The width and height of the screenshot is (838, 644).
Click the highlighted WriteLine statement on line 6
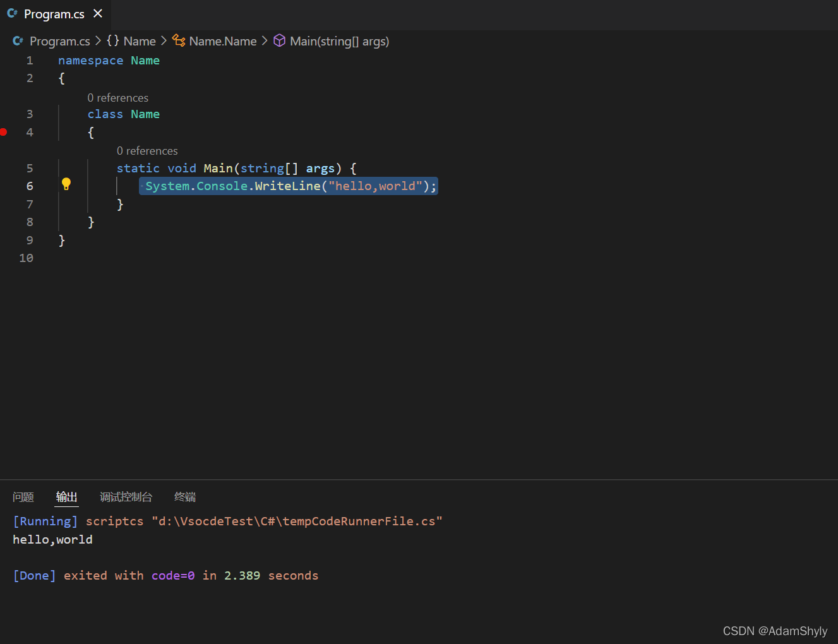[x=288, y=186]
